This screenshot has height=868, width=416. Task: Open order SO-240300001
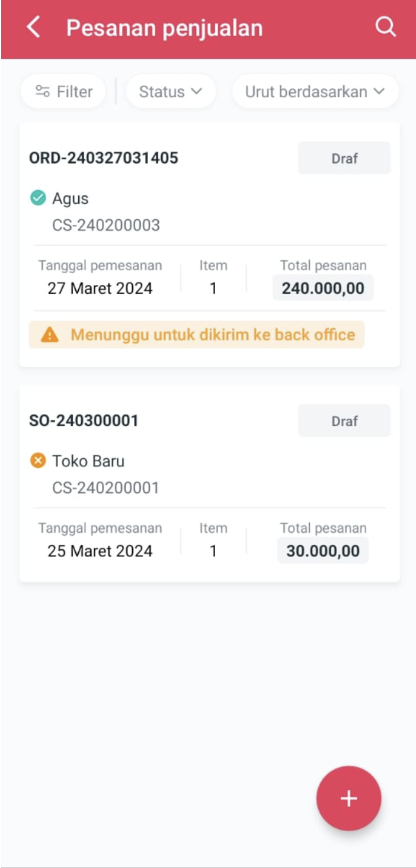pos(84,421)
